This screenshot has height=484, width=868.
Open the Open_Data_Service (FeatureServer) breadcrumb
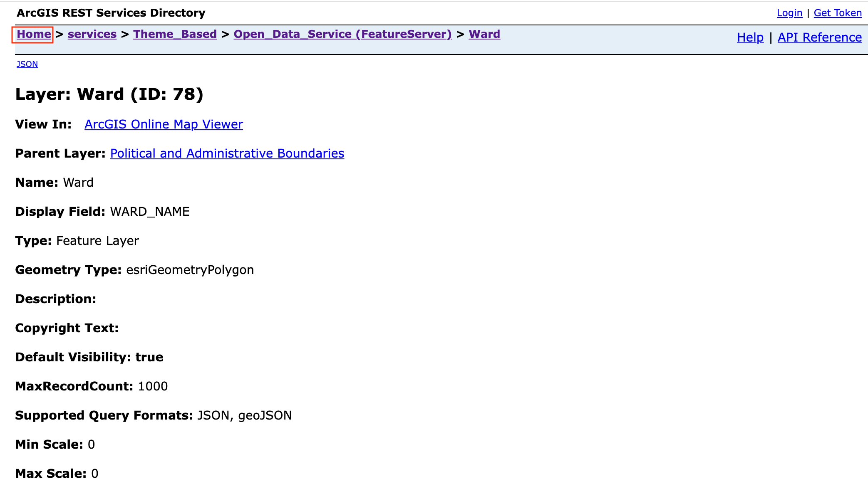[342, 34]
